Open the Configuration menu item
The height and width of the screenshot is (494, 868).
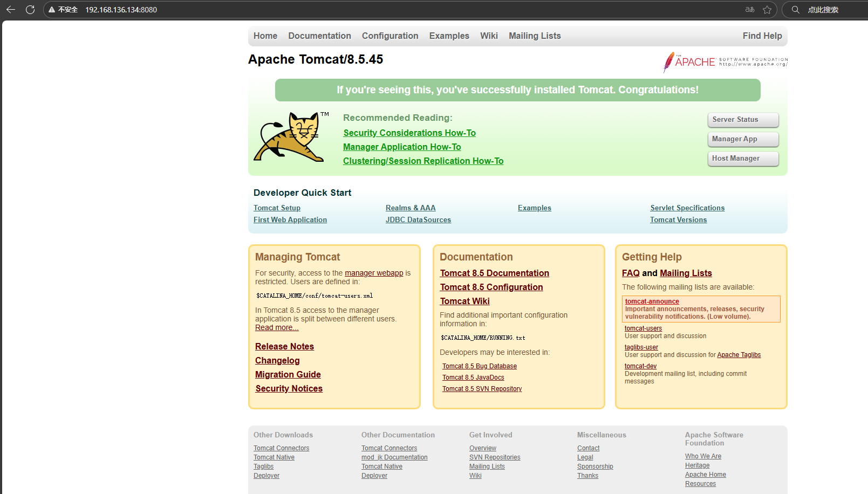390,36
